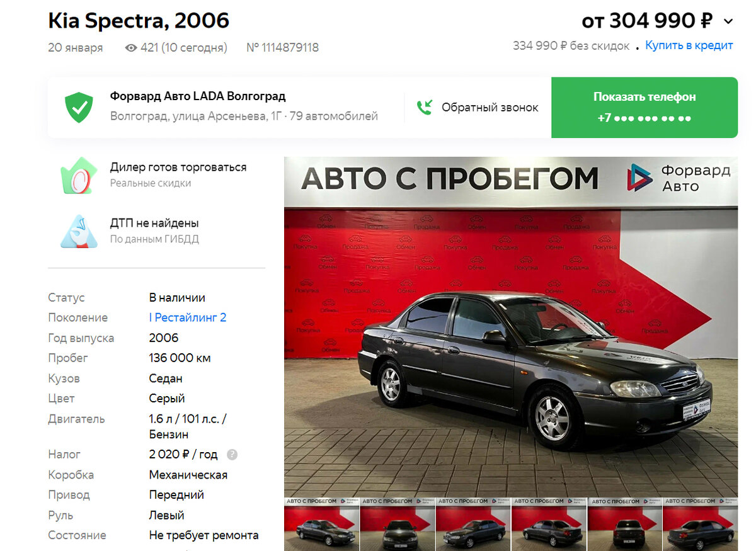Screen dimensions: 756x551
Task: Click the Дилер готов торговаться text
Action: click(178, 168)
